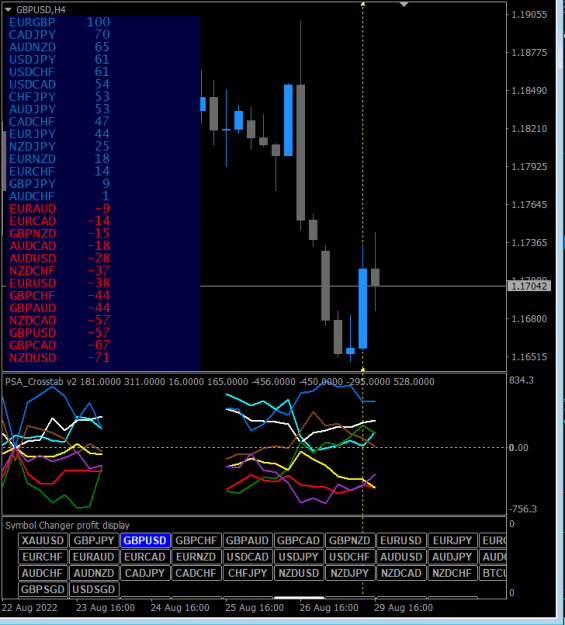
Task: Switch to CHFJPY symbol button
Action: pos(248,573)
